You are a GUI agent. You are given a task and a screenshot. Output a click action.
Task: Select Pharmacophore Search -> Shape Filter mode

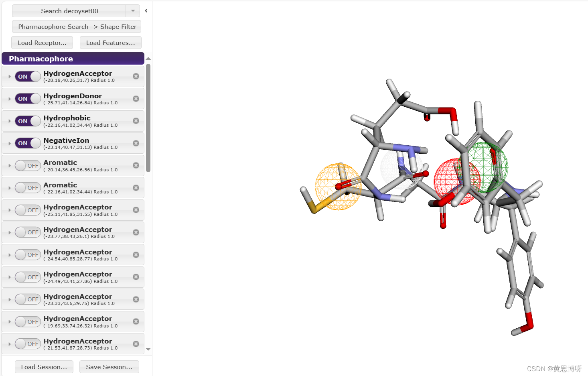coord(77,26)
